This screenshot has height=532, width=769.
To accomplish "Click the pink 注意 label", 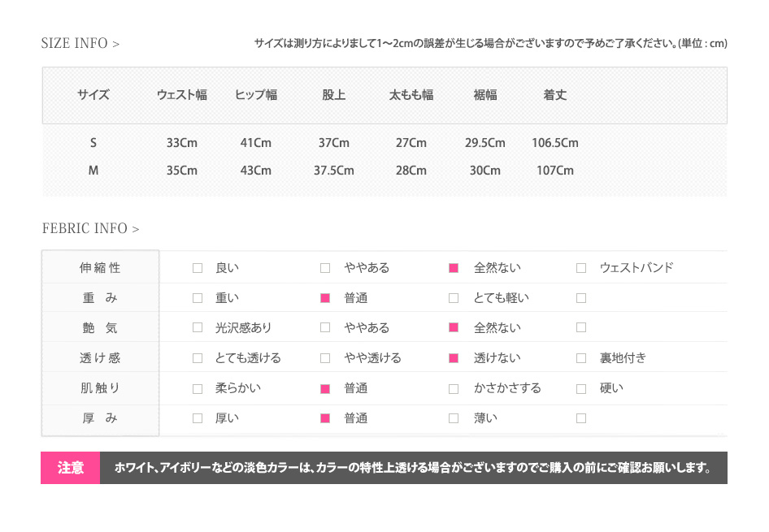I will (x=70, y=468).
